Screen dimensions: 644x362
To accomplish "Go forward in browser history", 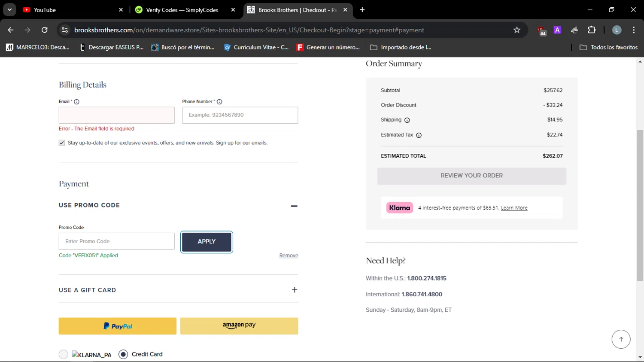I will [x=27, y=30].
